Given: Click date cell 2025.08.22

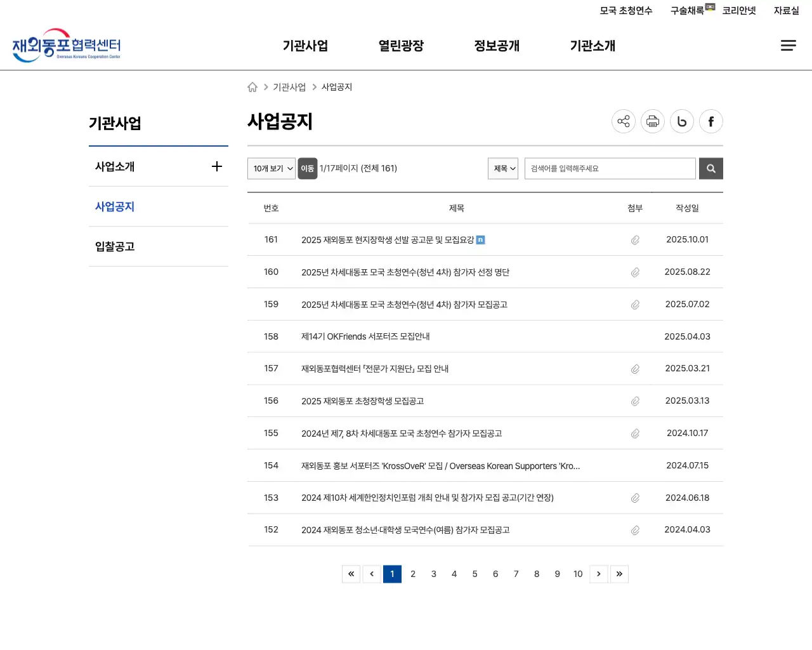Looking at the screenshot, I should tap(687, 272).
